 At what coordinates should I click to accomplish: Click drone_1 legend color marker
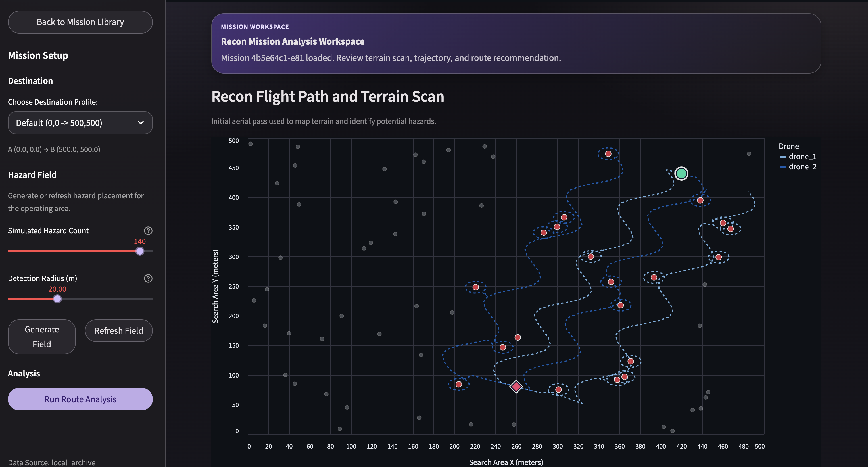click(783, 157)
